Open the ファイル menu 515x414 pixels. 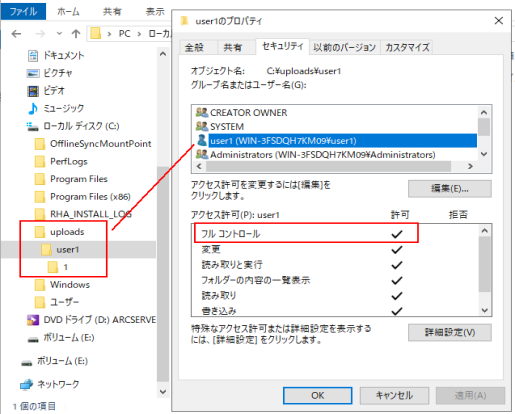[x=23, y=12]
